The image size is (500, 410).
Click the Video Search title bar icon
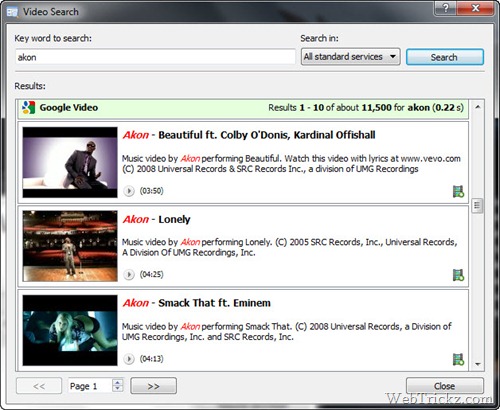coord(12,12)
